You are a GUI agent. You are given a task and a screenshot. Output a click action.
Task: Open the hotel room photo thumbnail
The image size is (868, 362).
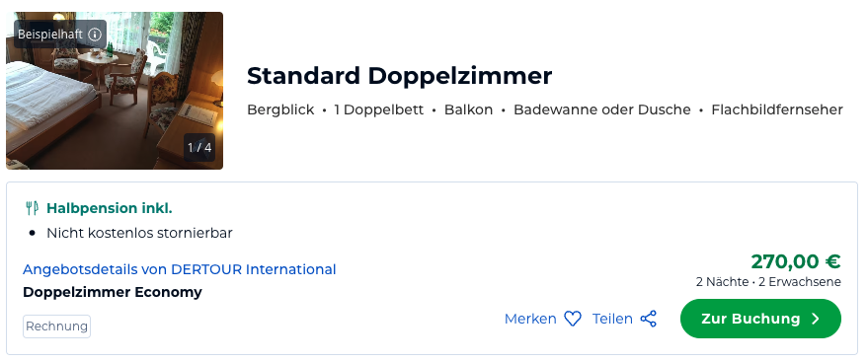115,91
